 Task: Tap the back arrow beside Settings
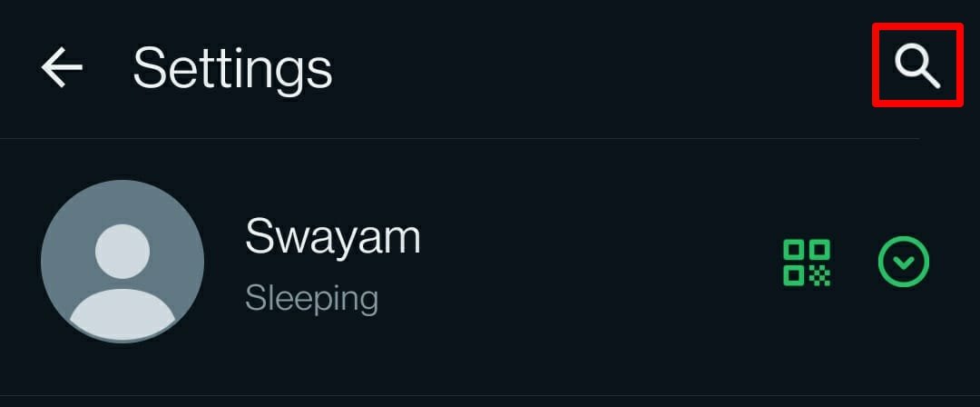[x=62, y=67]
